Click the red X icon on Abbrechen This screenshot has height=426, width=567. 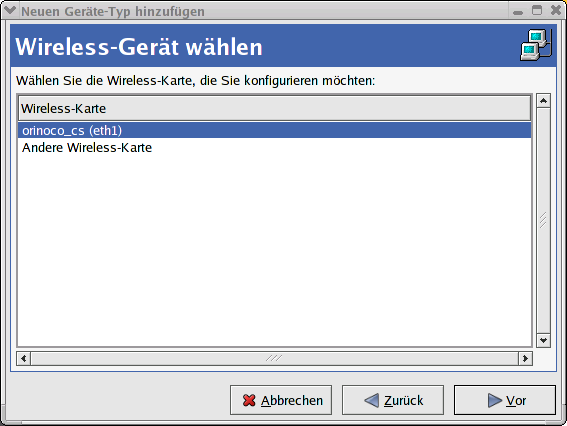(x=249, y=400)
